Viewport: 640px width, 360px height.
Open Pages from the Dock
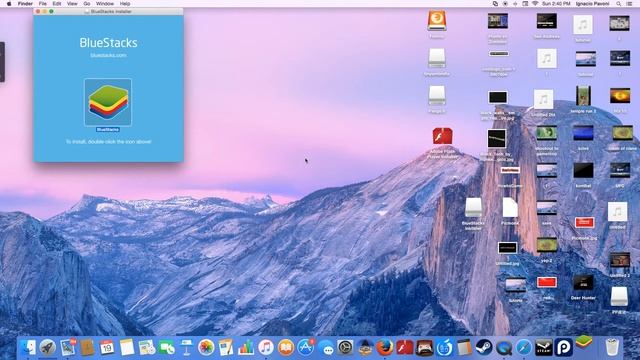tap(226, 347)
